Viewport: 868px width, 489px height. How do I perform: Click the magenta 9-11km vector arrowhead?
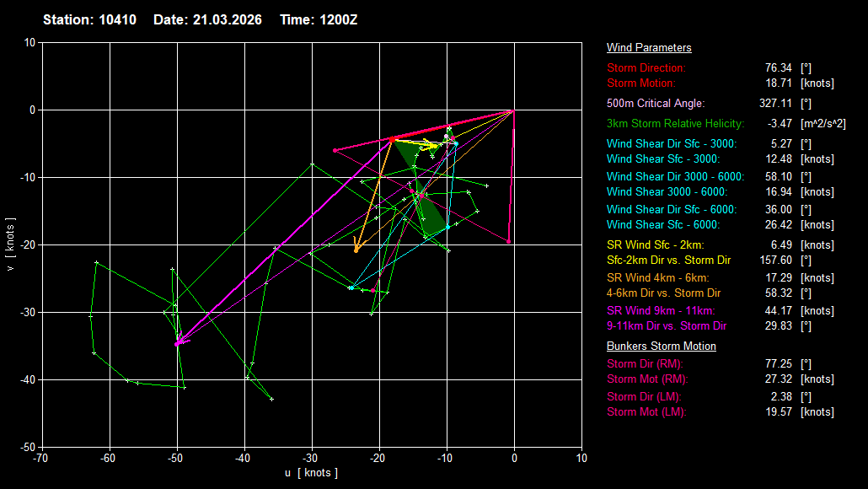(x=178, y=343)
